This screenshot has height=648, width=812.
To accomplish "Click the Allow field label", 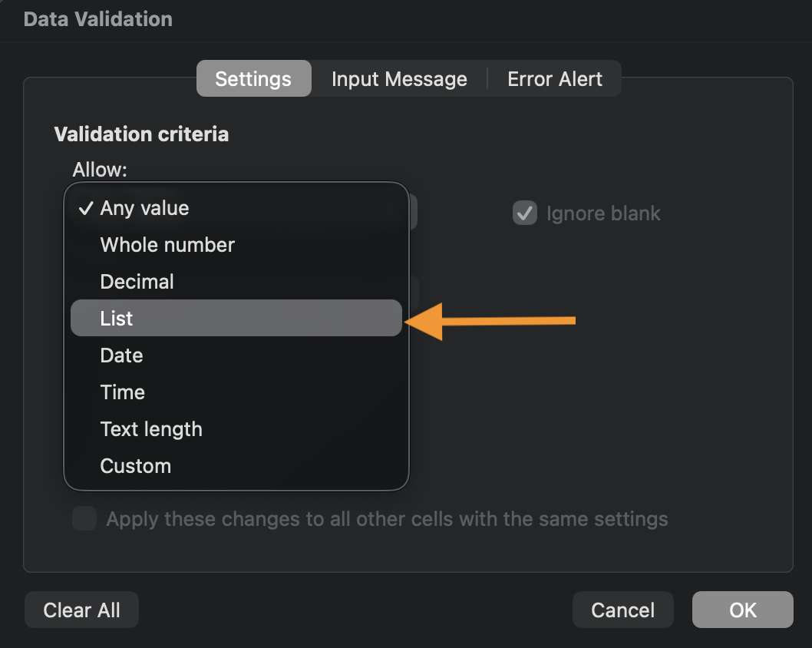I will pyautogui.click(x=100, y=170).
